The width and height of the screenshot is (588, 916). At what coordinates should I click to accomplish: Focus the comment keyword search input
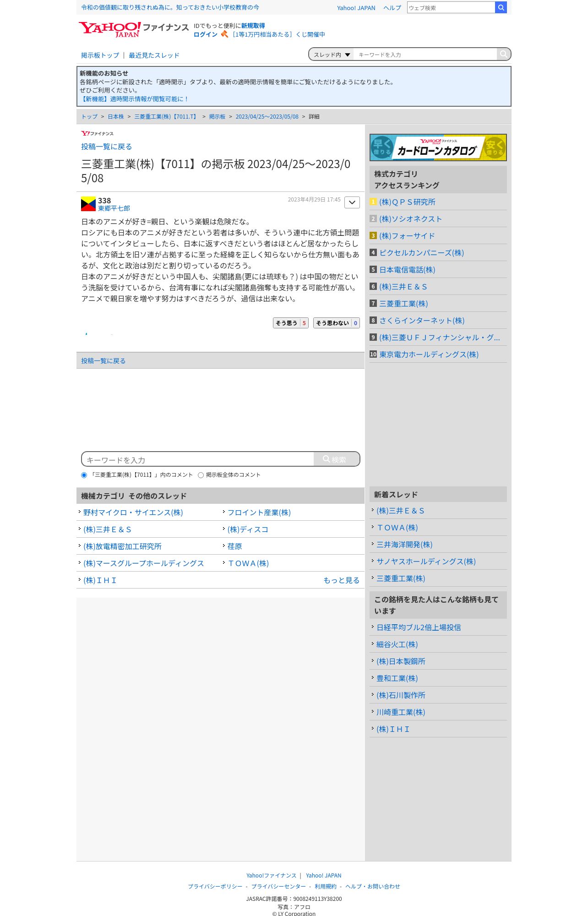pos(198,459)
